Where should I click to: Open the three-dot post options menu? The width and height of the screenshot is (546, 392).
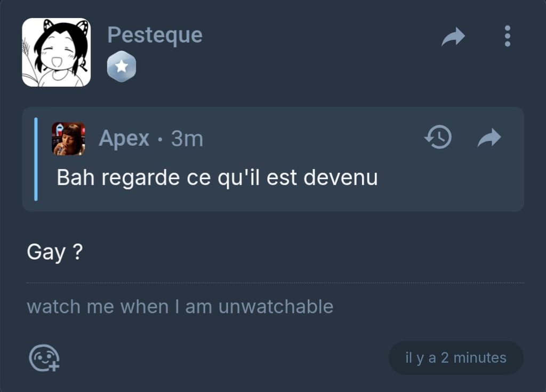[x=507, y=36]
